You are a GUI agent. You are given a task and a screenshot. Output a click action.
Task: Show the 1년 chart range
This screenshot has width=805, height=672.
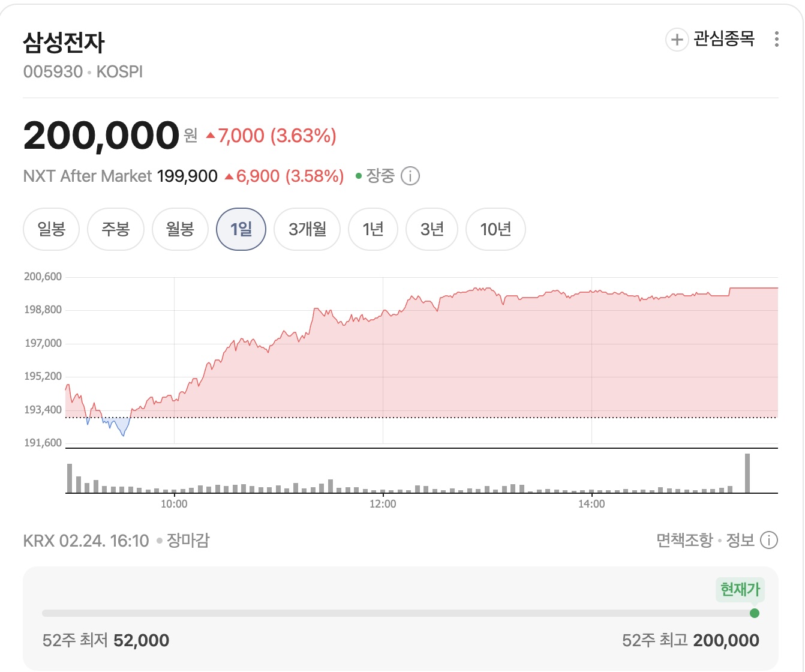373,229
